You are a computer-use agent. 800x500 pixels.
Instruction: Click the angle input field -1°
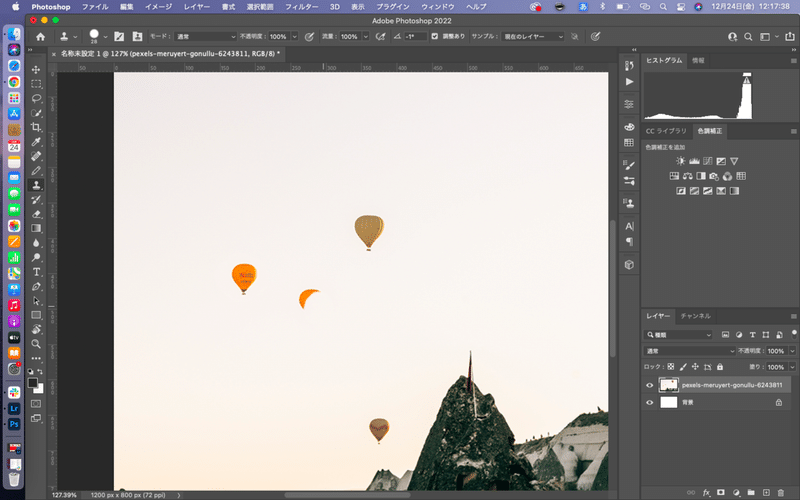tap(415, 36)
